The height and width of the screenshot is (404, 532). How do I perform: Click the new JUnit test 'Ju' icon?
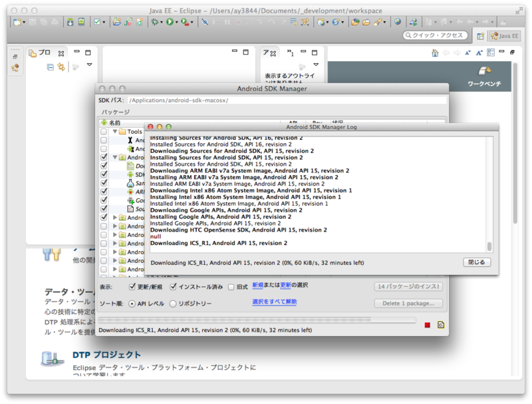click(x=128, y=22)
